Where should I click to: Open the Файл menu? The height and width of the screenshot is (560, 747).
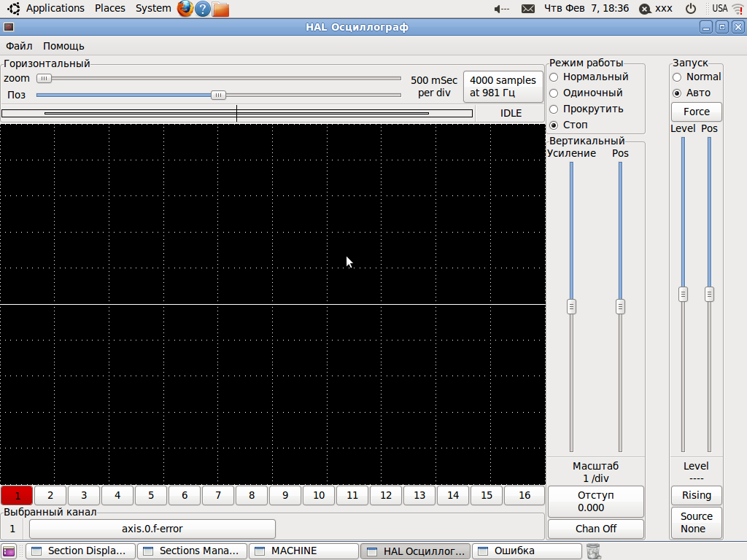tap(19, 46)
